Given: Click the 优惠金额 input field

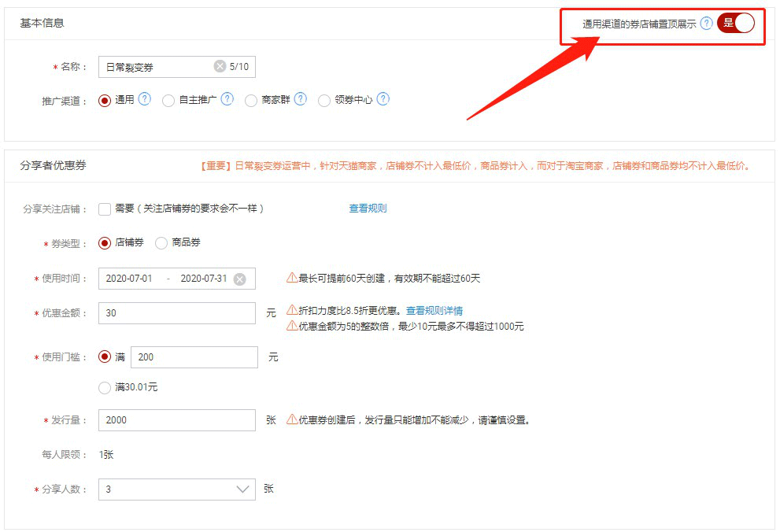Looking at the screenshot, I should 176,313.
